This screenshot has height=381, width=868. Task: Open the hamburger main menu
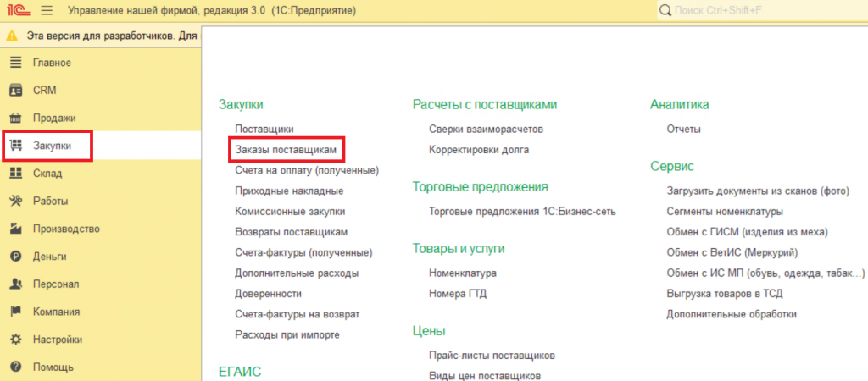[x=47, y=10]
